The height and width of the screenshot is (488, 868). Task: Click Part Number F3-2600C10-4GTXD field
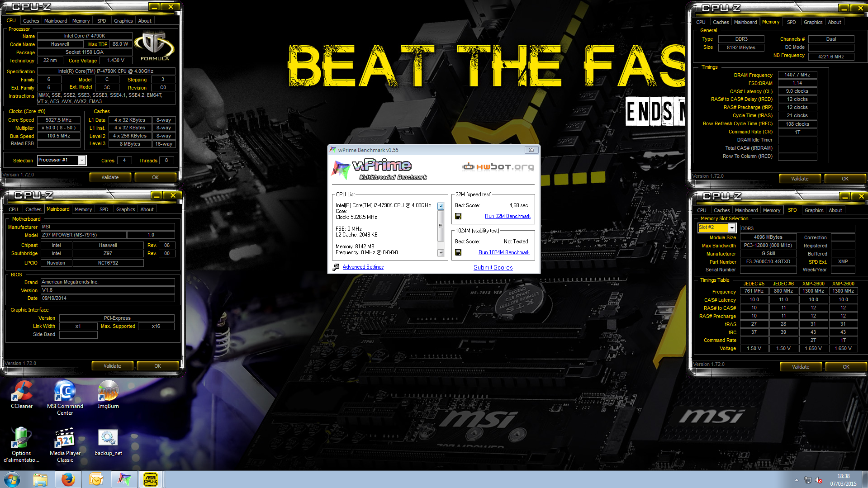point(768,262)
